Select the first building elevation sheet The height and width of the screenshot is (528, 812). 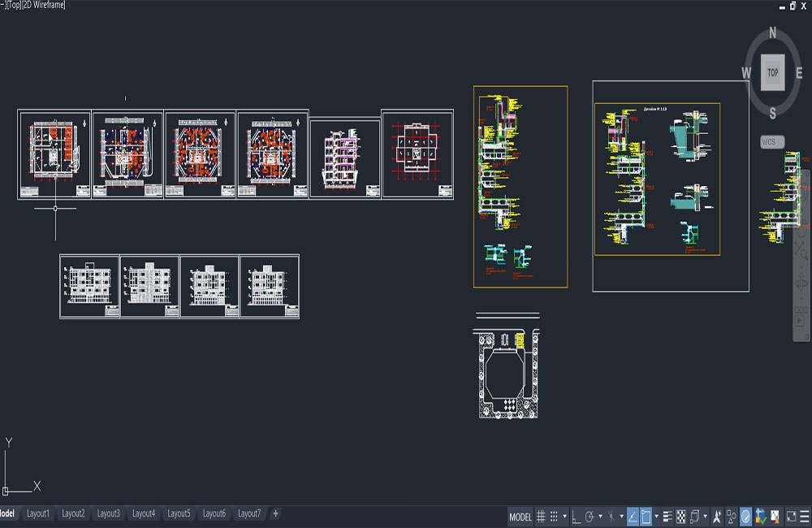point(89,286)
